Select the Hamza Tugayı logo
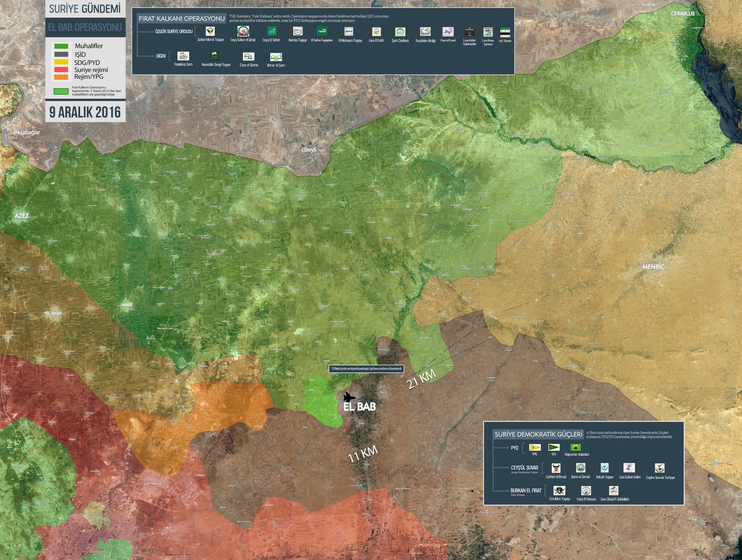The image size is (742, 560). pyautogui.click(x=297, y=31)
